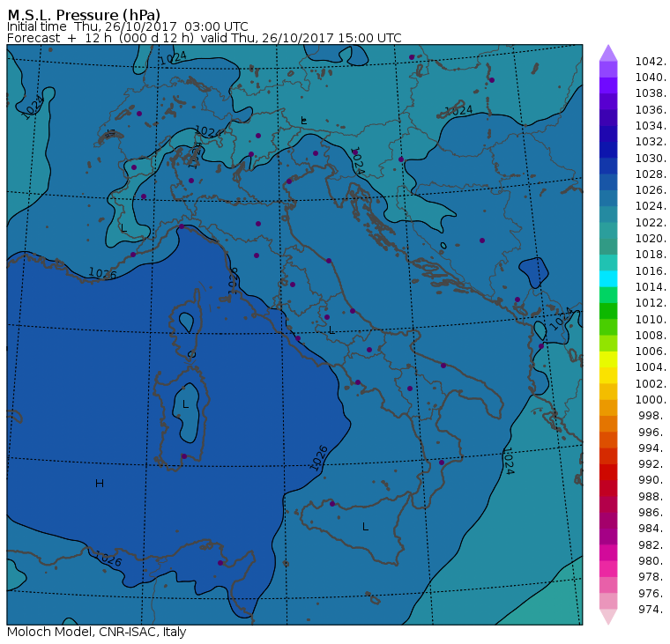Pick the pure red band on the pressure legend
The width and height of the screenshot is (670, 644).
608,472
